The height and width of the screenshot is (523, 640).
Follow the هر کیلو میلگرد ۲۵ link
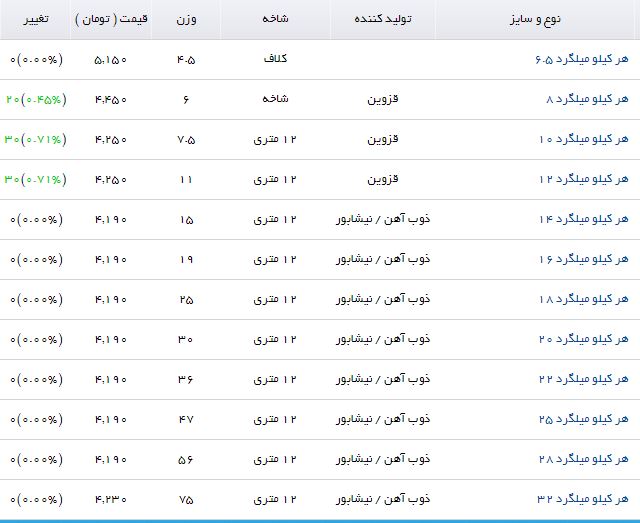(x=584, y=419)
